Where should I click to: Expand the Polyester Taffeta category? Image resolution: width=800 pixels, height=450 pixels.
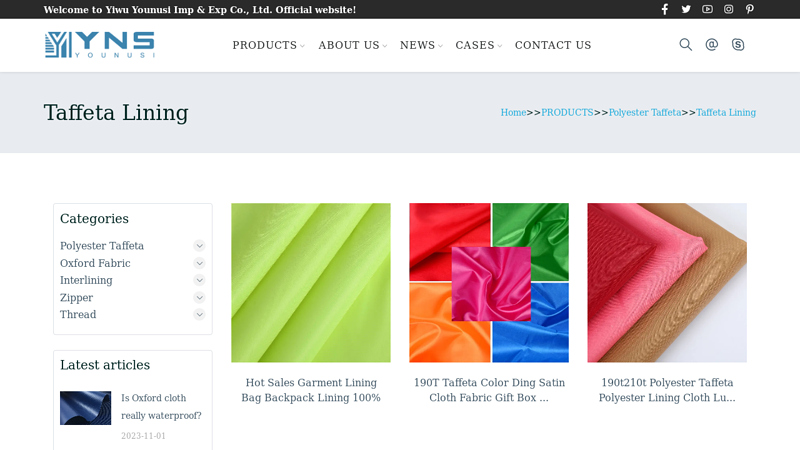click(199, 246)
